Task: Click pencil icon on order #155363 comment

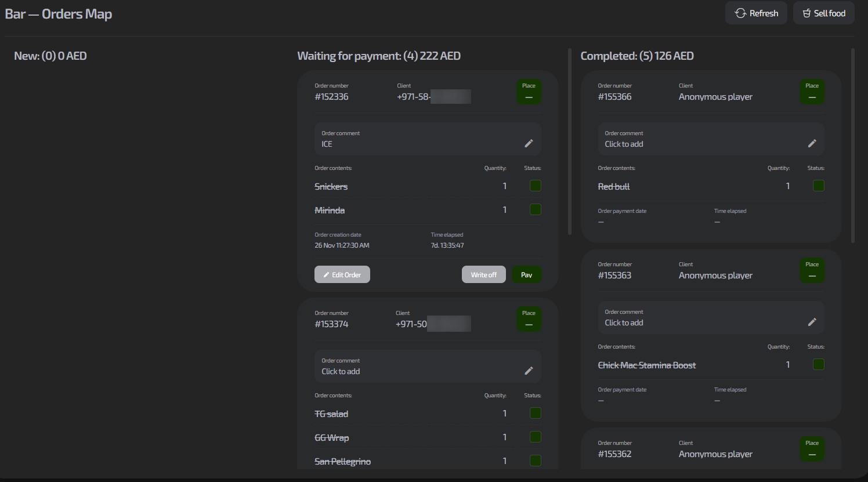Action: (x=812, y=322)
